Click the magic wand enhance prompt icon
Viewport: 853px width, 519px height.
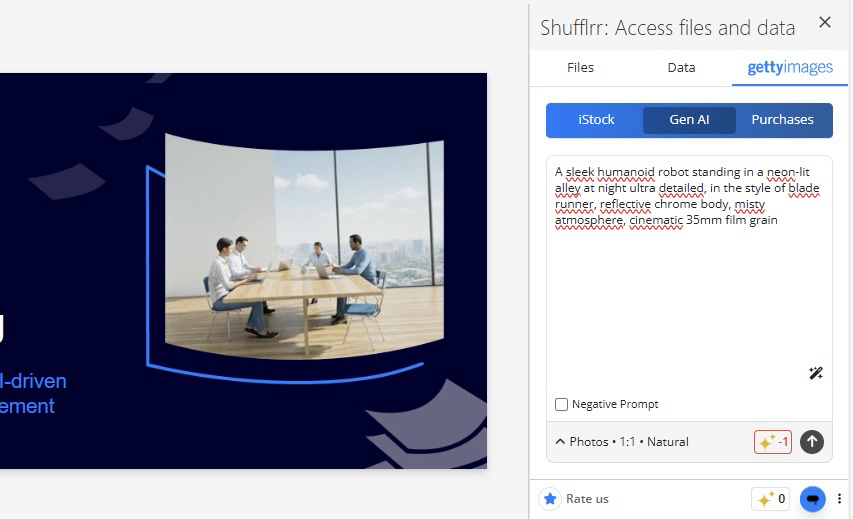[815, 373]
